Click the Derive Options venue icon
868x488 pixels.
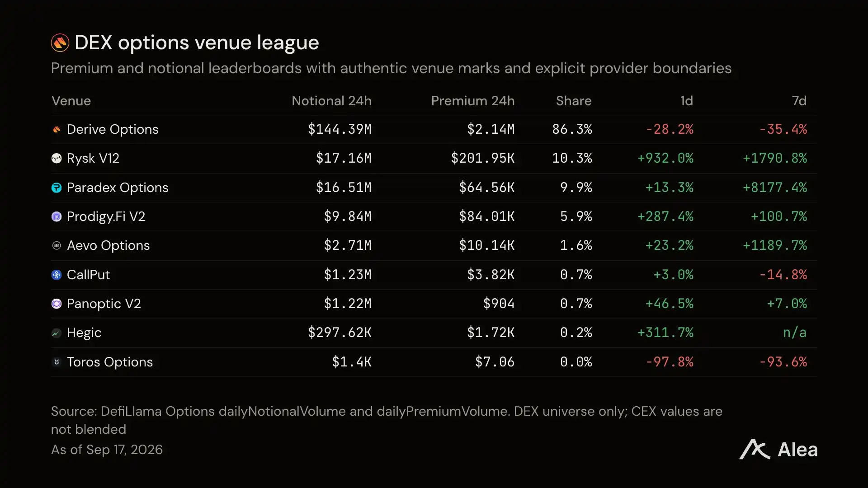[57, 130]
